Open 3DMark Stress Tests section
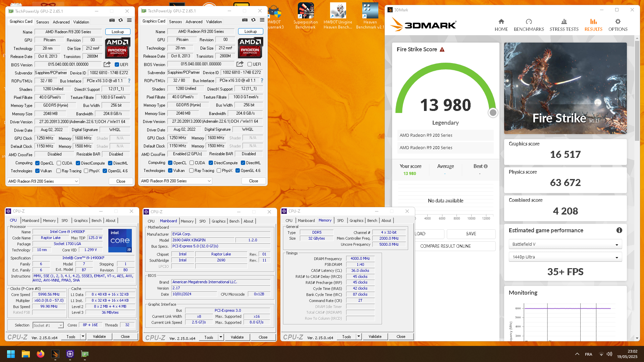Screen dimensions: 644x362 [x=564, y=25]
